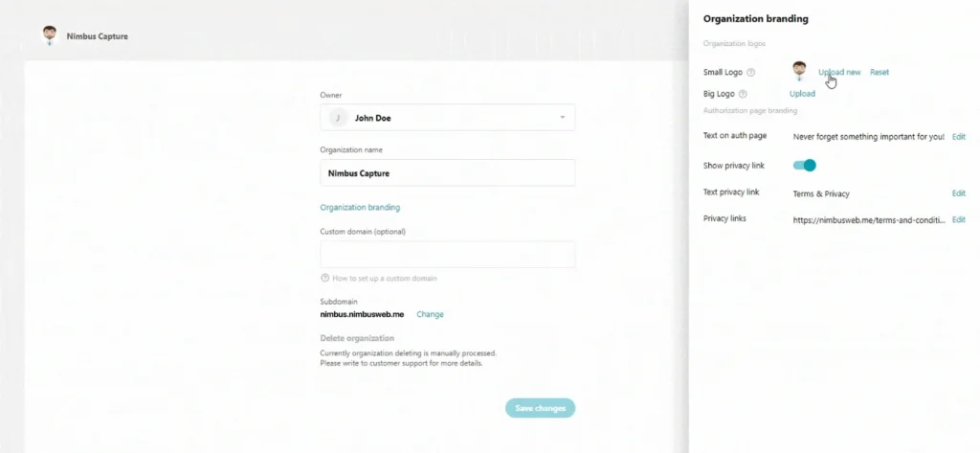Click the help icon beside Big Logo
Image resolution: width=980 pixels, height=453 pixels.
pyautogui.click(x=743, y=94)
